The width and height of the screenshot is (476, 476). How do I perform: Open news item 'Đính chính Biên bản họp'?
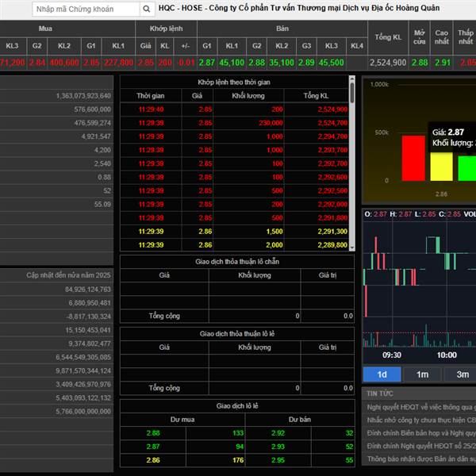point(420,433)
